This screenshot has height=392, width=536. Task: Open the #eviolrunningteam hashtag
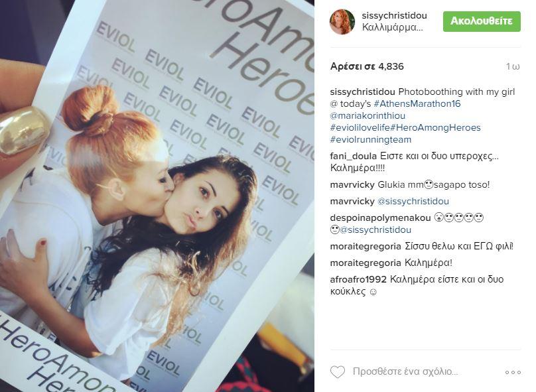click(371, 139)
